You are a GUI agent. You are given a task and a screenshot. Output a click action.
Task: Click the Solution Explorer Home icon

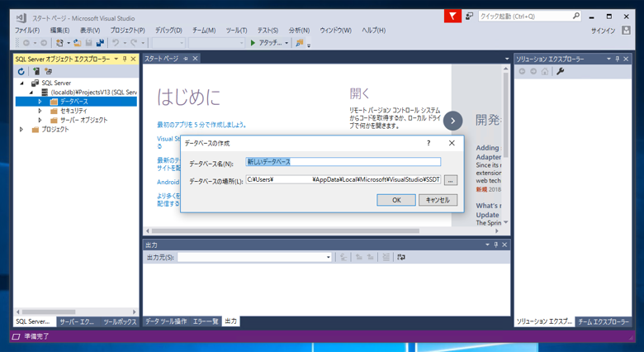click(x=545, y=72)
